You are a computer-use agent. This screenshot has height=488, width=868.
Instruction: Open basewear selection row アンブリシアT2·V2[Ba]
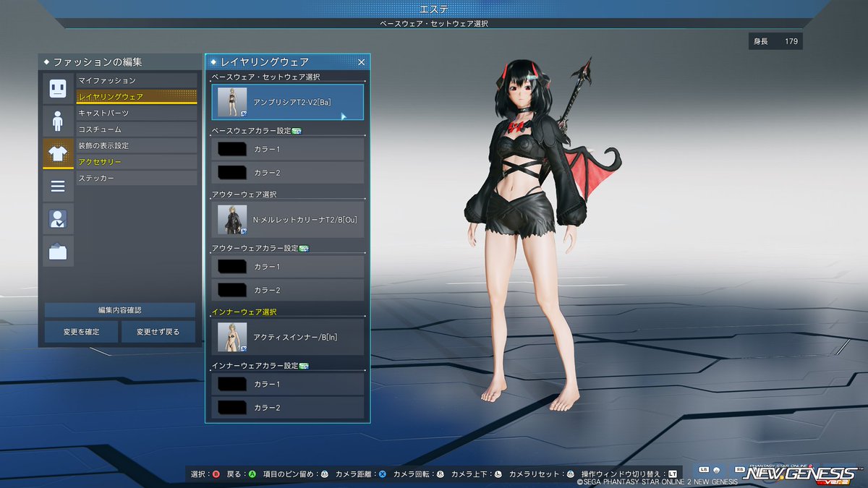[x=288, y=102]
